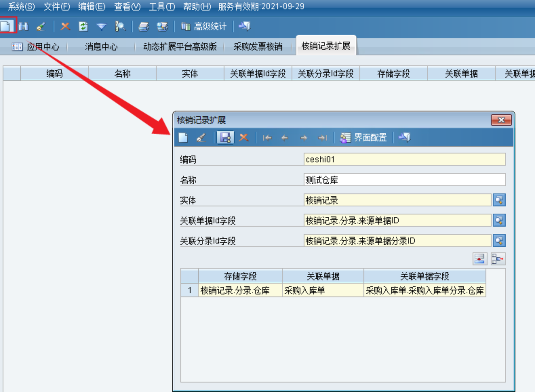Open print preview from main toolbar
This screenshot has width=535, height=392.
point(162,26)
